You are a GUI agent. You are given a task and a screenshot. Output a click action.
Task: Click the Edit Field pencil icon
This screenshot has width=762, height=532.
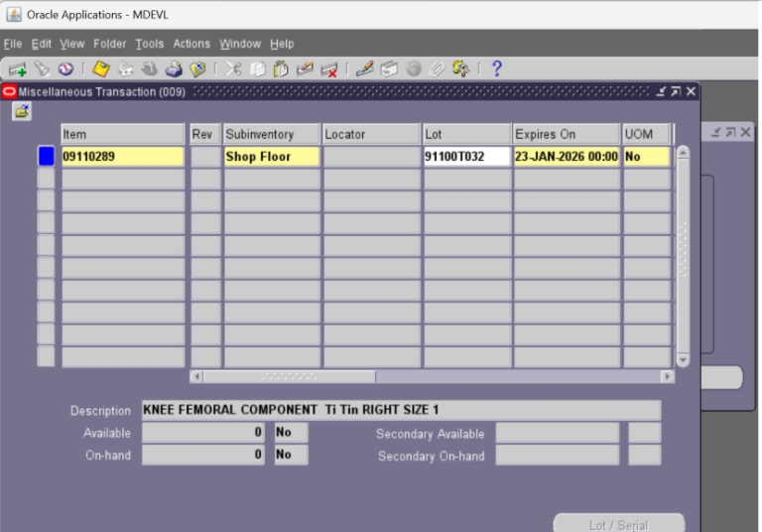tap(364, 69)
